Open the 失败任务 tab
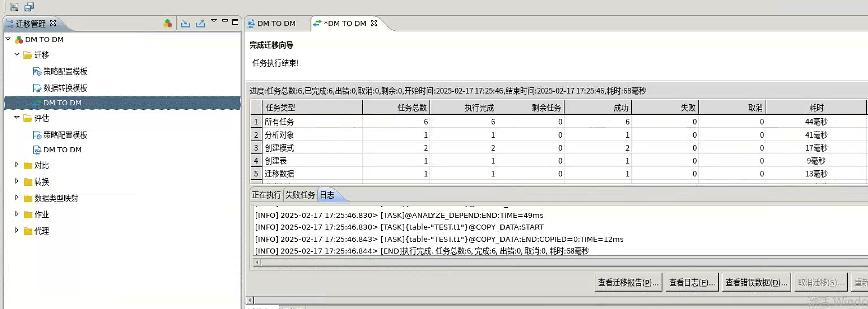This screenshot has width=868, height=309. point(300,195)
